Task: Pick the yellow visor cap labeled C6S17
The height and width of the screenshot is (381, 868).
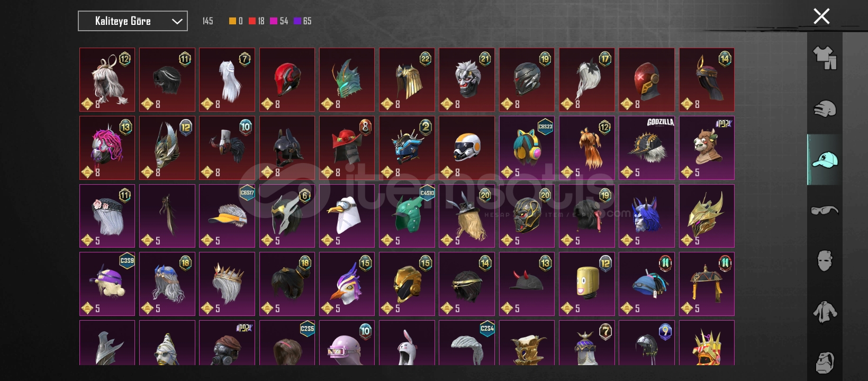Action: point(227,216)
